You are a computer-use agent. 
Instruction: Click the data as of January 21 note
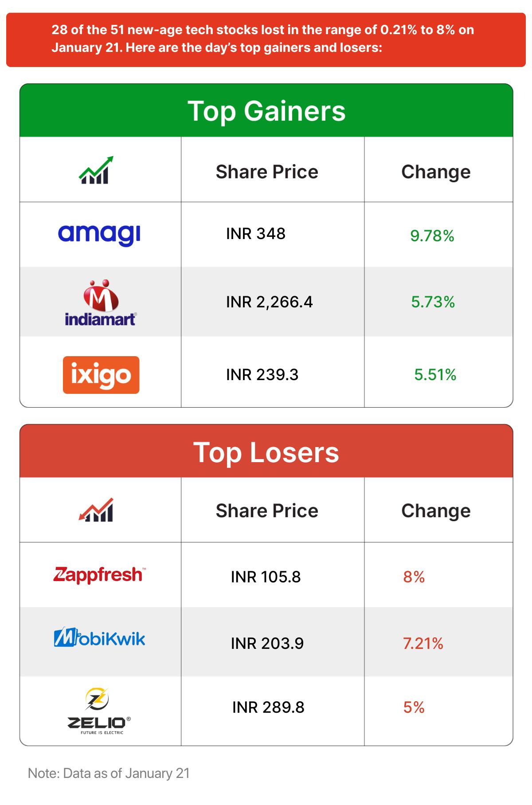point(109,773)
